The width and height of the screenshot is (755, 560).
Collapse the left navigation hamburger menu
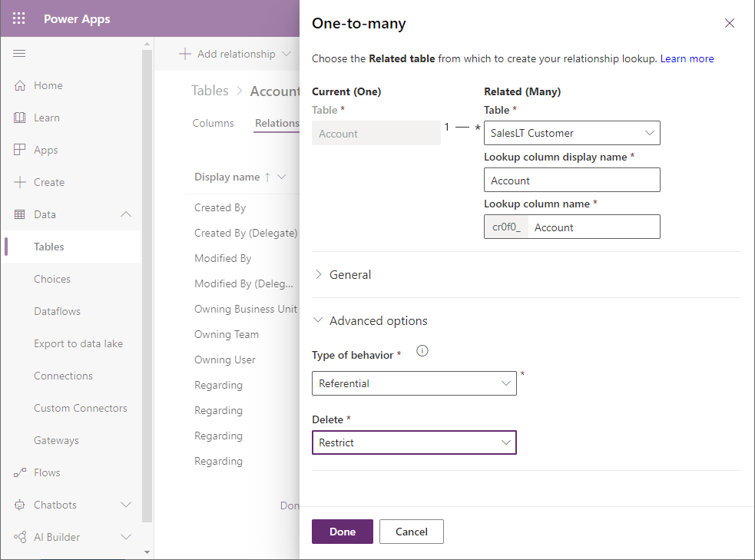[20, 54]
